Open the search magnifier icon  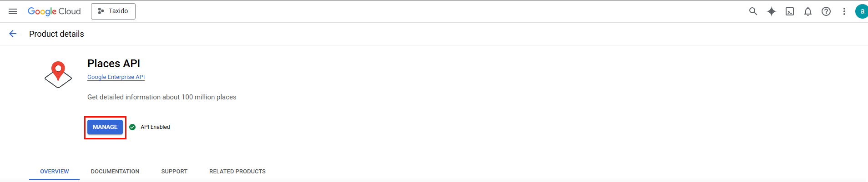click(753, 11)
